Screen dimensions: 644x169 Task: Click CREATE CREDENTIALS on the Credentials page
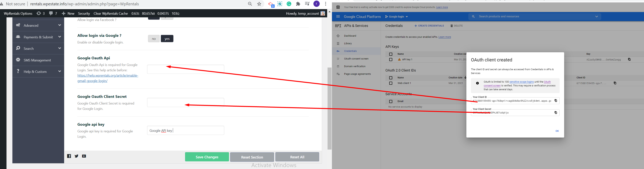(429, 26)
